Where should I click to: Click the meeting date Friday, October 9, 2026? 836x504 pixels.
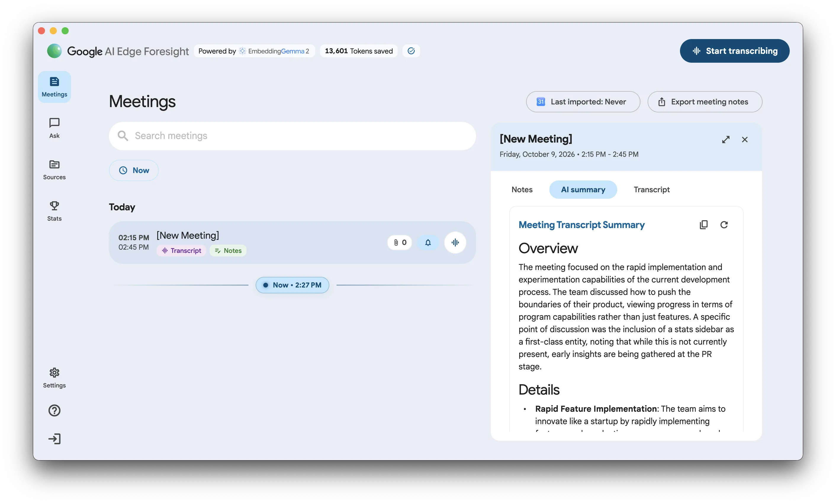pyautogui.click(x=537, y=154)
